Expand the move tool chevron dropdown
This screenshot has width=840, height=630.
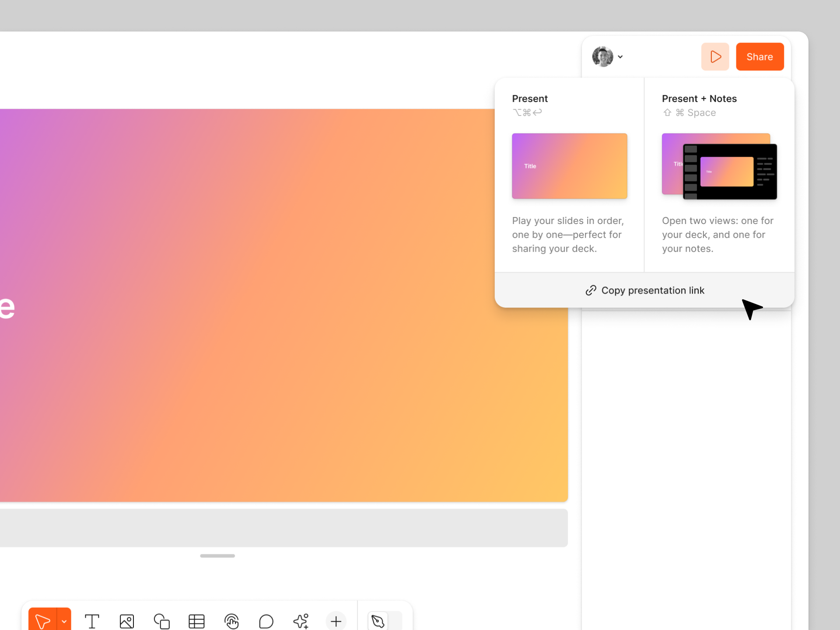point(64,621)
